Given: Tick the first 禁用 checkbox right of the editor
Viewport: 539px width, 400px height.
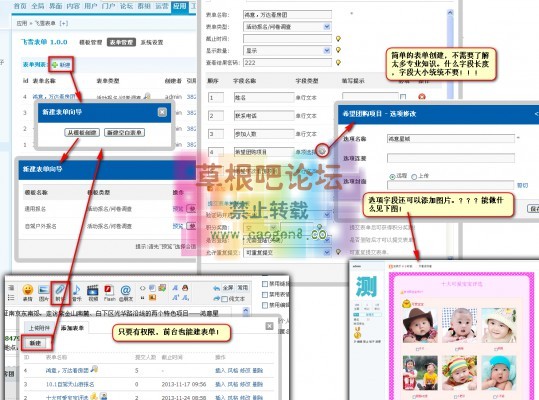Looking at the screenshot, I should tap(265, 284).
